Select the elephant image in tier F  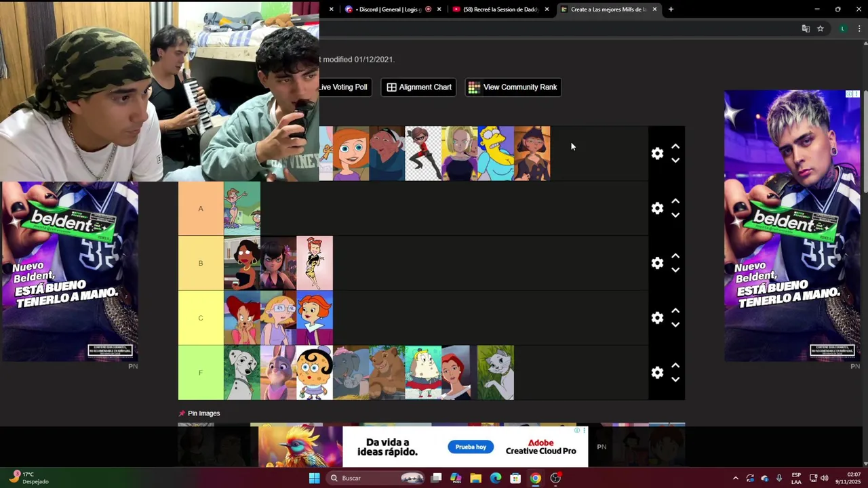(x=351, y=373)
